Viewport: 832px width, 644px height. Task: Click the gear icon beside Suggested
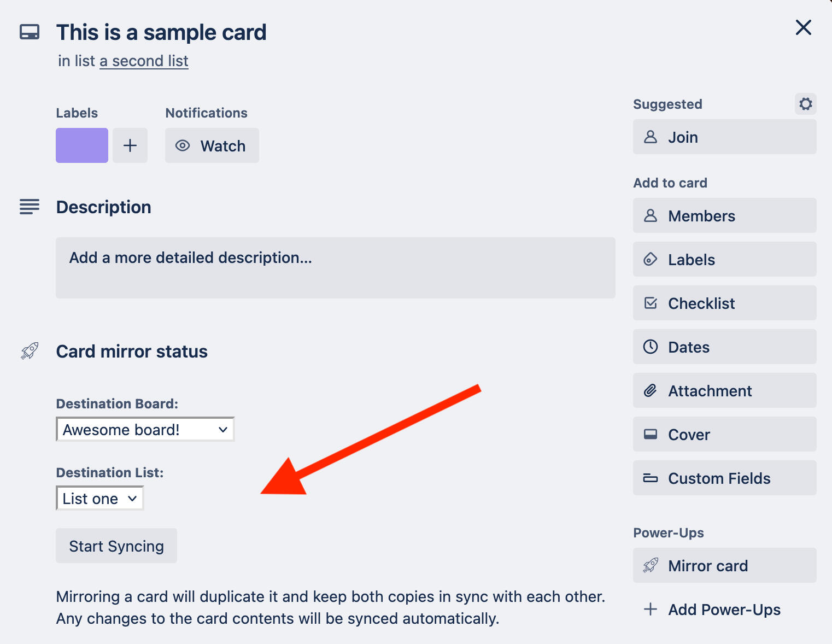tap(805, 104)
